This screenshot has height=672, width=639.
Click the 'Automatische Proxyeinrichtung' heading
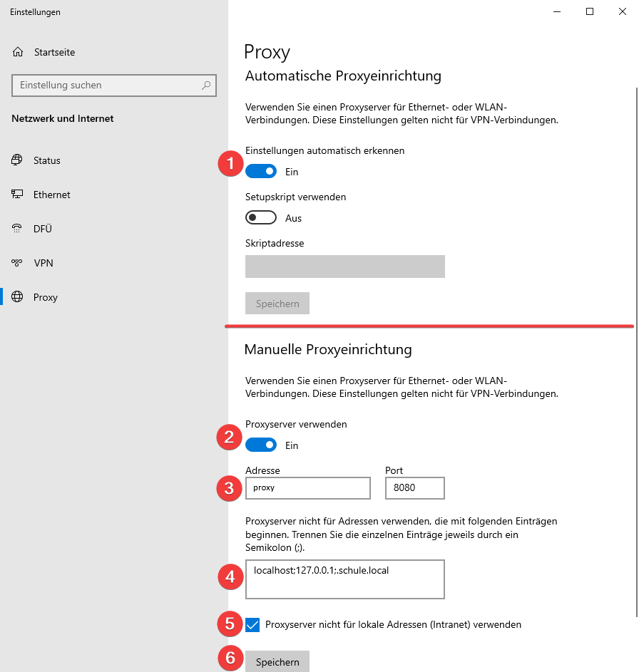point(343,76)
